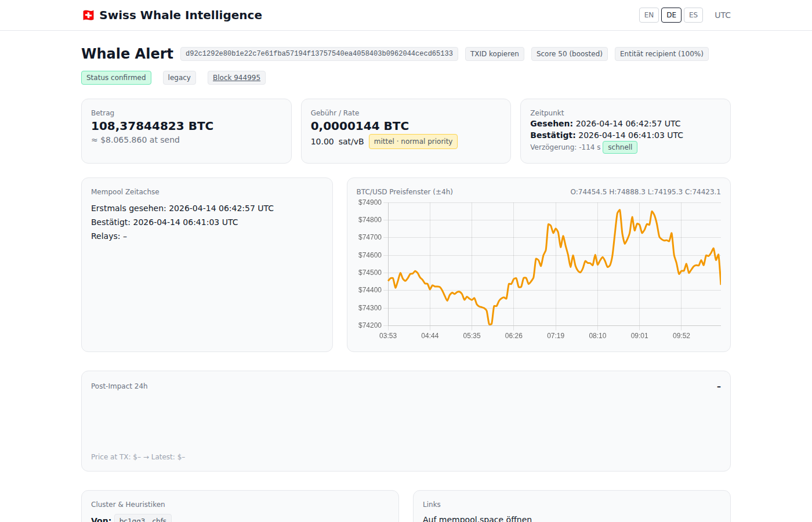Click the Status confirmed badge

point(116,78)
